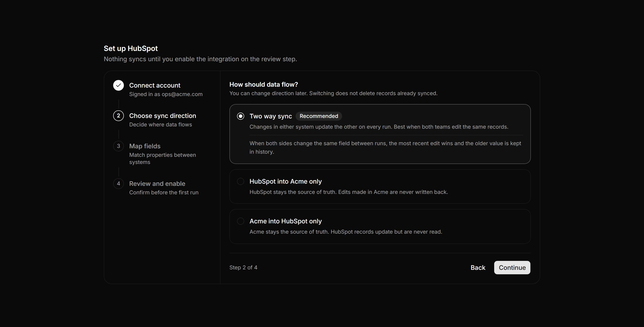Viewport: 644px width, 327px height.
Task: Click the Recommended badge
Action: 319,116
